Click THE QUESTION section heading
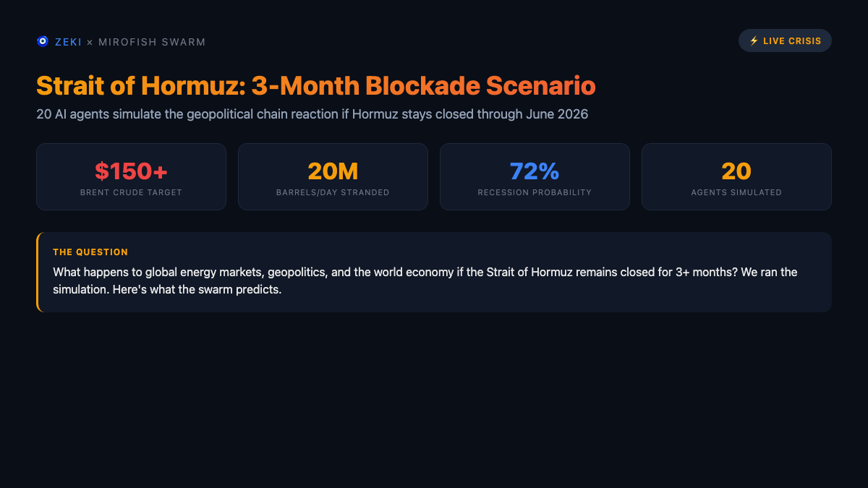The width and height of the screenshot is (868, 488). tap(90, 252)
